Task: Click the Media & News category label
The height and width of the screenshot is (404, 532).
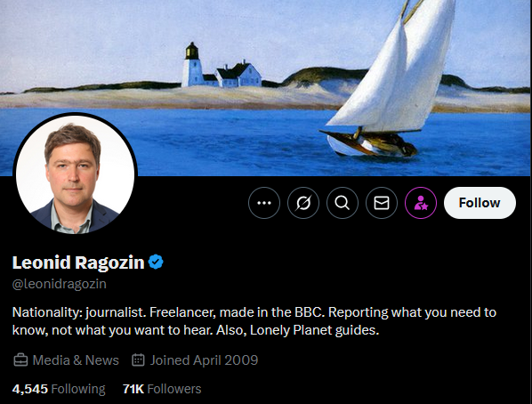Action: coord(76,360)
